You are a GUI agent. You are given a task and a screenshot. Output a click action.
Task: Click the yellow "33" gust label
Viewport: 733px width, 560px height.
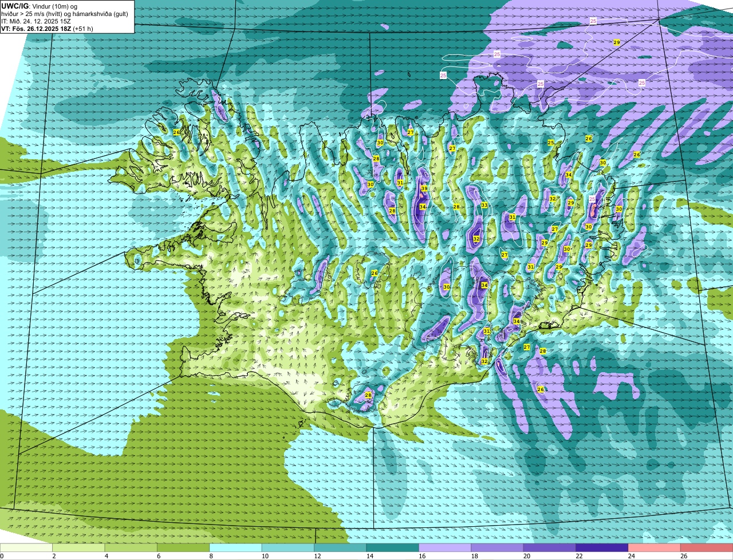pos(484,205)
